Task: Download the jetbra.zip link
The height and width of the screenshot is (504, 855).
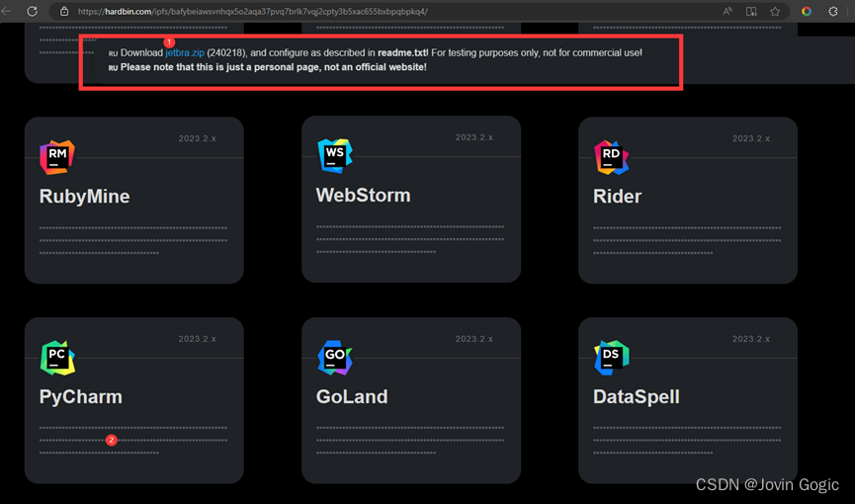Action: [x=185, y=53]
